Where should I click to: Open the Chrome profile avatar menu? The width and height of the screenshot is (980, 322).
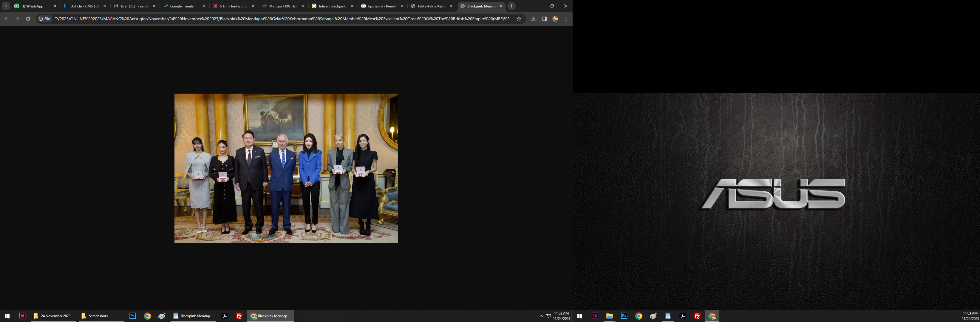[555, 18]
